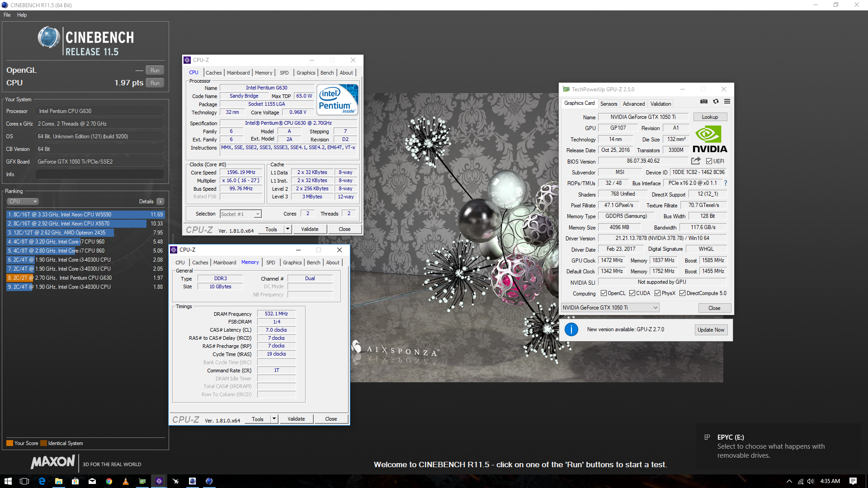
Task: Click the GPU-Z Device ID field
Action: tap(698, 172)
